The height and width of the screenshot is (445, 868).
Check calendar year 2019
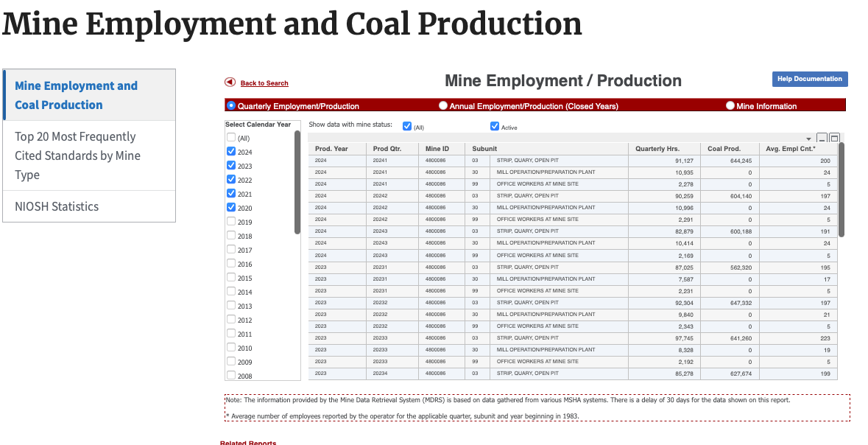coord(231,221)
